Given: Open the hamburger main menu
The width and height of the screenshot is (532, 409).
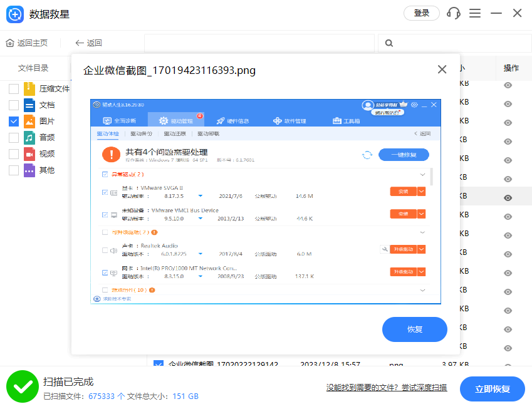Looking at the screenshot, I should (474, 14).
